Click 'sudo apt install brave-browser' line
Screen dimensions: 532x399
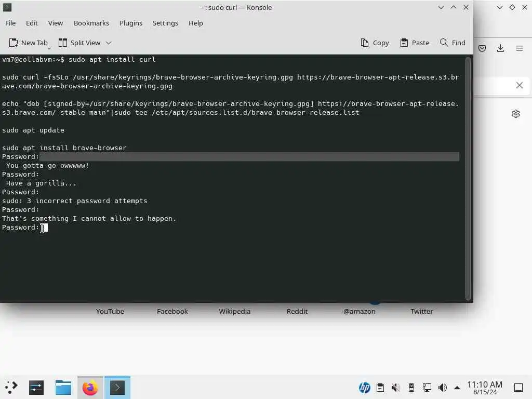point(64,148)
